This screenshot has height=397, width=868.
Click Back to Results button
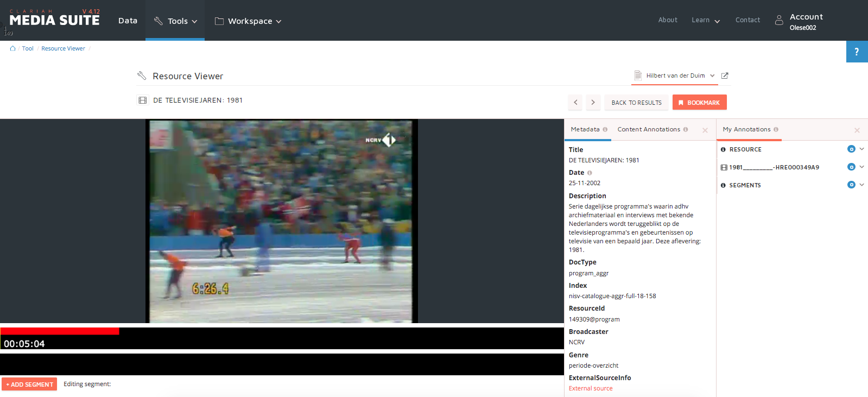tap(636, 102)
